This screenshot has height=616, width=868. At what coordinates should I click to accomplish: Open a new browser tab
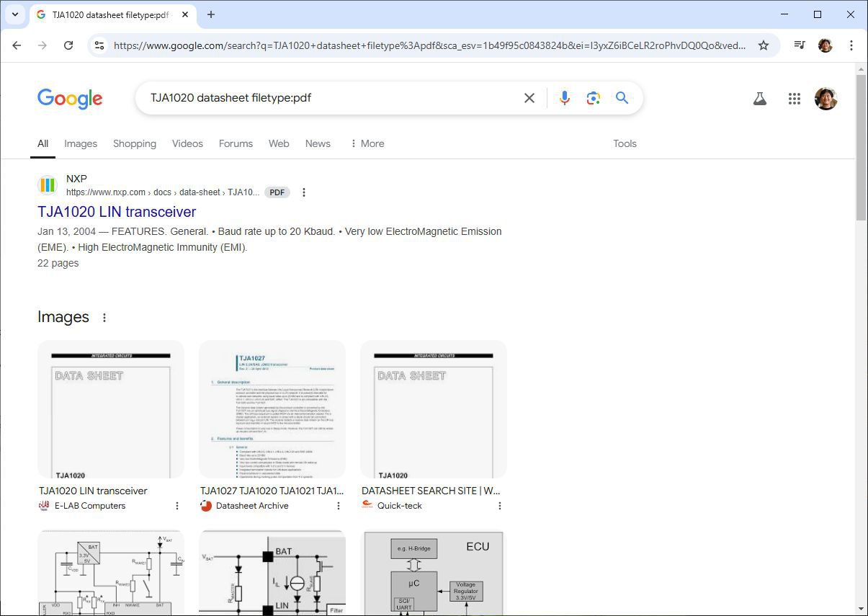pos(211,14)
